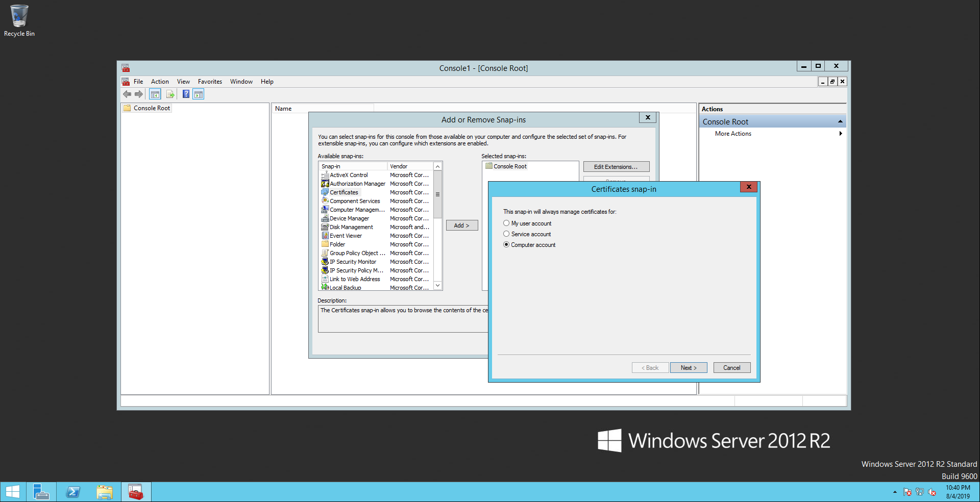This screenshot has width=980, height=502.
Task: Collapse the Console Root actions section
Action: pos(840,121)
